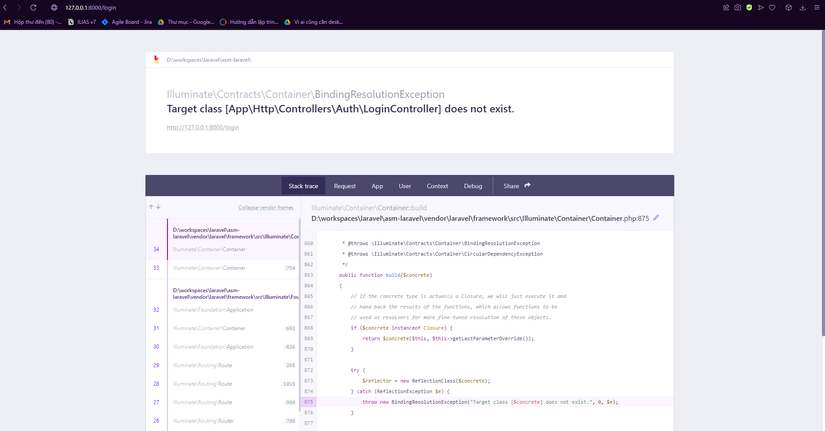Go back with the browser back arrow

pos(5,7)
